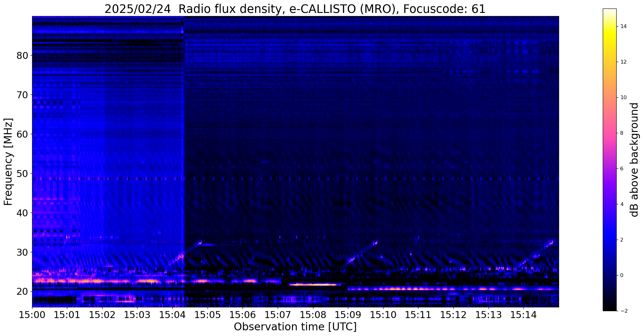The height and width of the screenshot is (336, 644).
Task: Click the 'dB above background' colorbar label
Action: tap(635, 160)
